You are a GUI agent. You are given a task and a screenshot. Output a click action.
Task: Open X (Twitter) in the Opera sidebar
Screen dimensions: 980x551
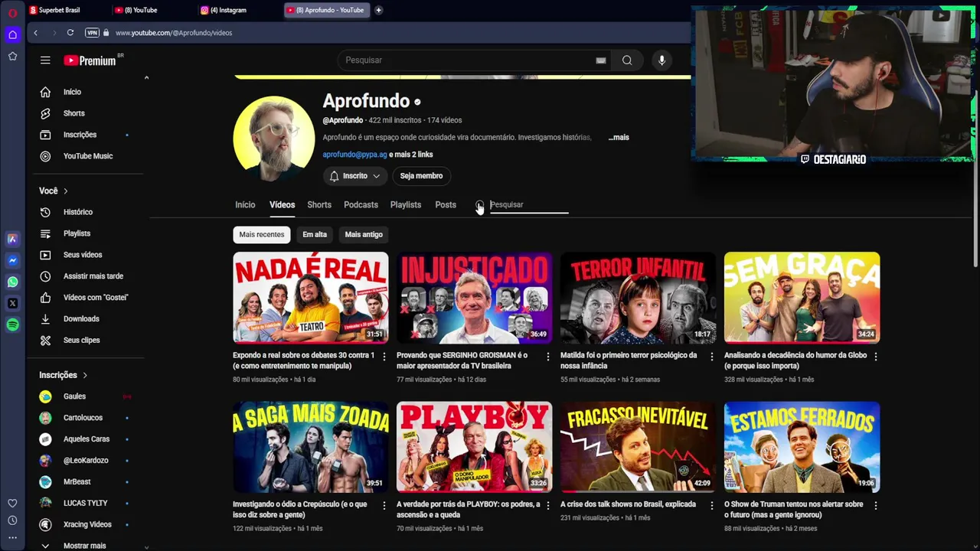click(12, 303)
